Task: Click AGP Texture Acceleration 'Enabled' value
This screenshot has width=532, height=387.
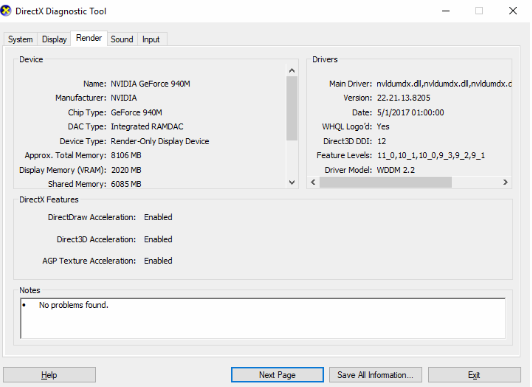Action: pos(158,261)
